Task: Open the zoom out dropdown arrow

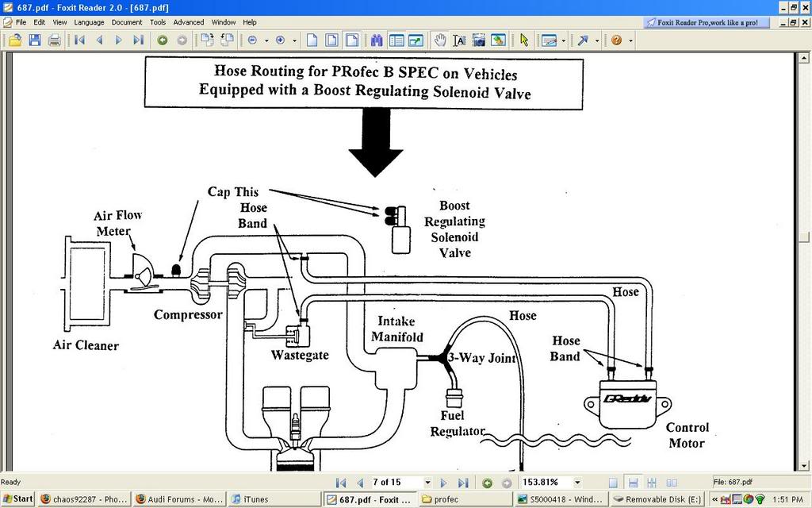Action: (266, 40)
